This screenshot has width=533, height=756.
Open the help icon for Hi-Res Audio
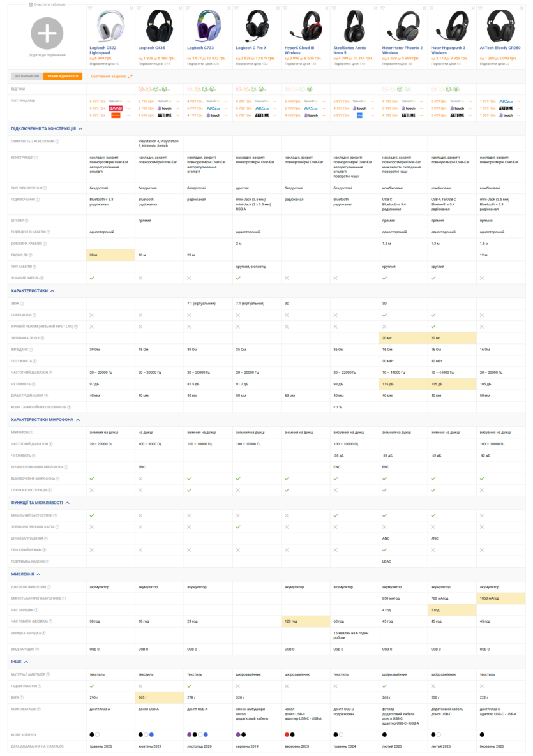34,315
